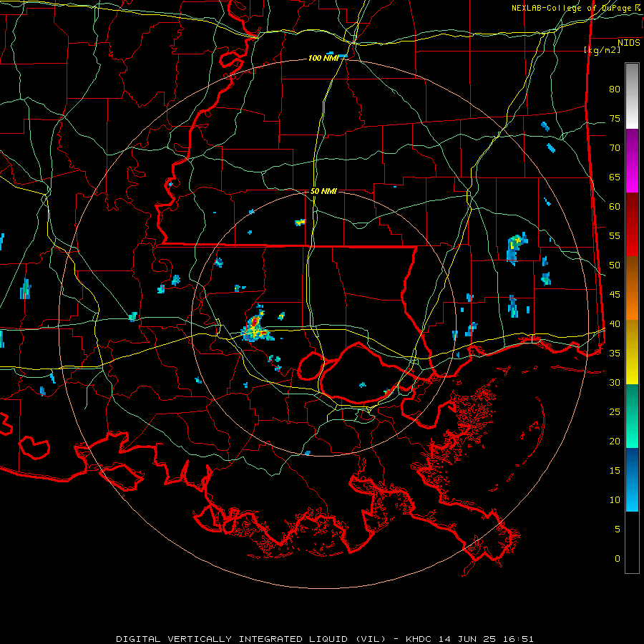Select the 70 value on the VIL scale
The height and width of the screenshot is (644, 644).
tap(615, 148)
